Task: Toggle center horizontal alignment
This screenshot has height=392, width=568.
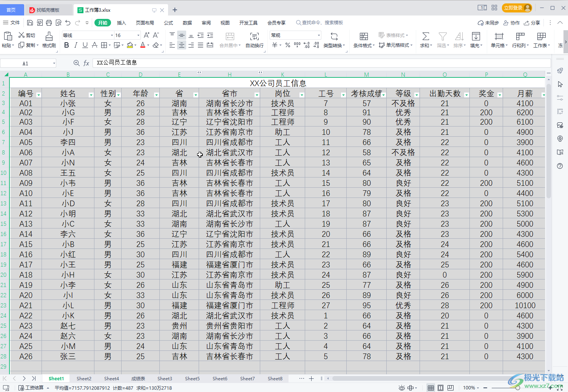Action: (x=182, y=45)
